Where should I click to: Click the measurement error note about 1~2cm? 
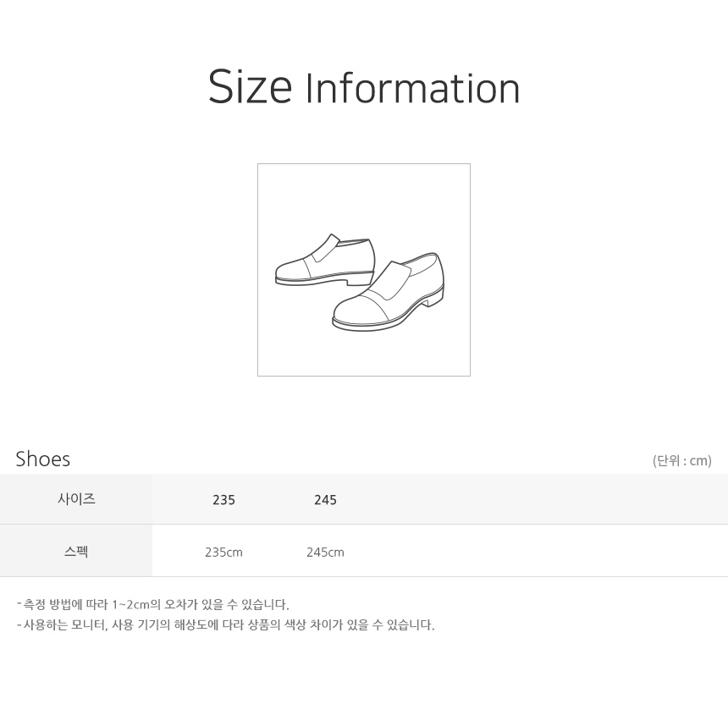(x=152, y=604)
